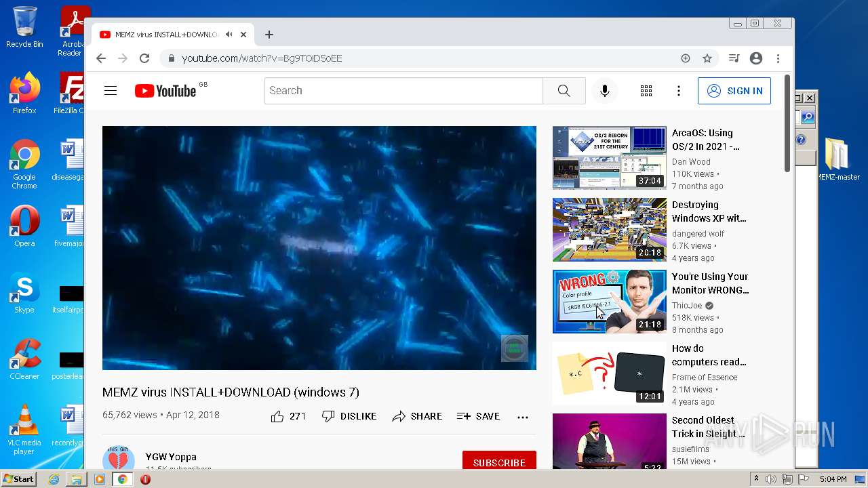Launch Opera from desktop
868x488 pixels.
(24, 226)
